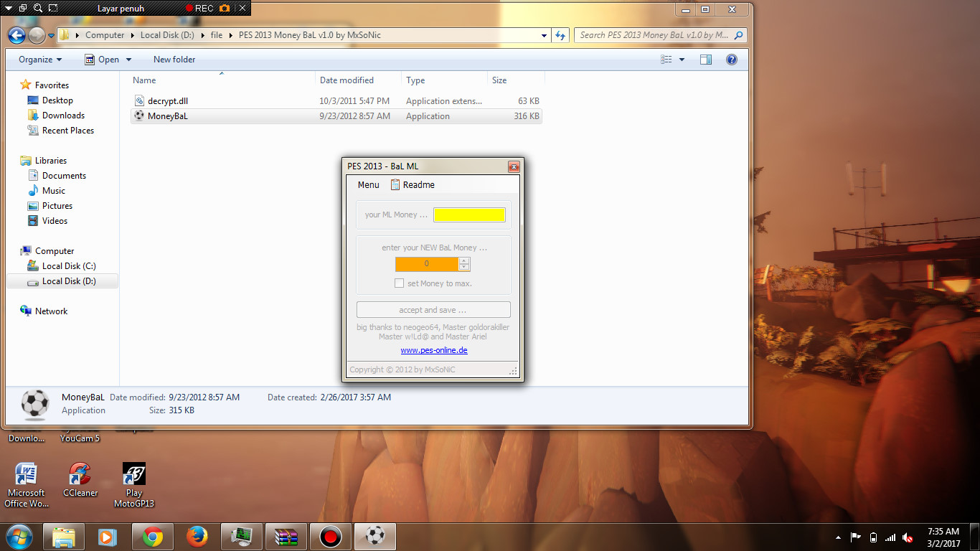
Task: Go back with the Explorer back arrow
Action: click(x=17, y=34)
